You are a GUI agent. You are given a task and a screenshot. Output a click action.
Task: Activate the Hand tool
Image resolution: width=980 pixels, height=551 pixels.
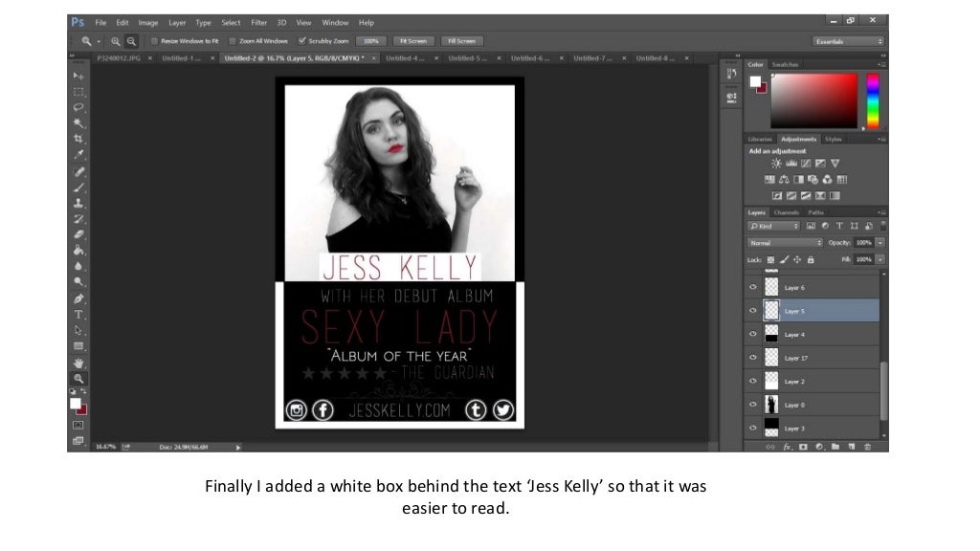coord(78,364)
